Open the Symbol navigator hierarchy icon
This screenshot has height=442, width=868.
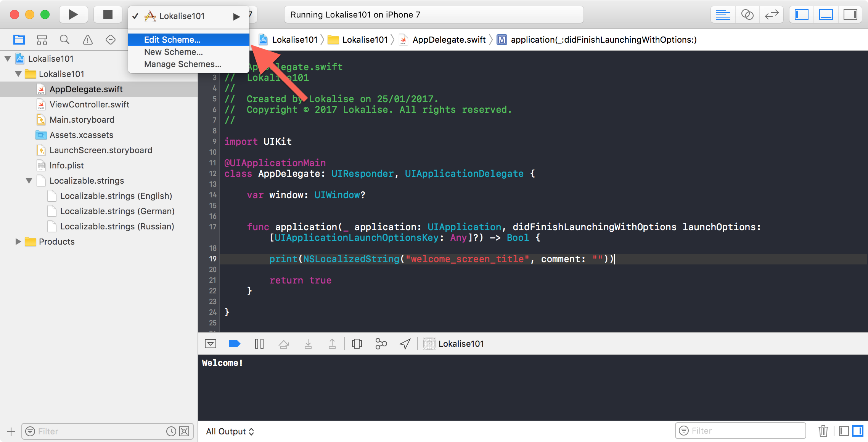pyautogui.click(x=42, y=40)
